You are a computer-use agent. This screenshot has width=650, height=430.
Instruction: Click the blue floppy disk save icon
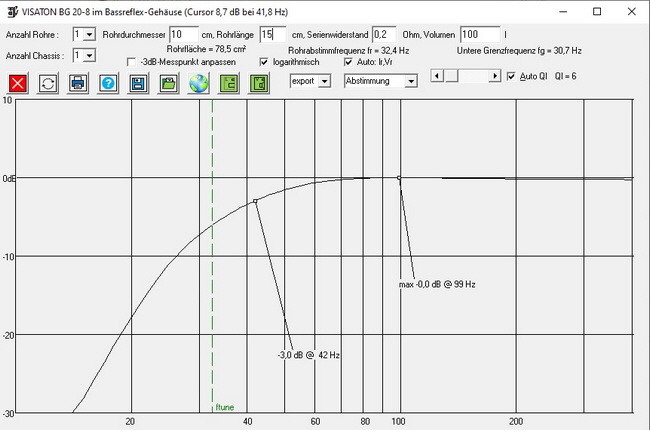pyautogui.click(x=138, y=83)
